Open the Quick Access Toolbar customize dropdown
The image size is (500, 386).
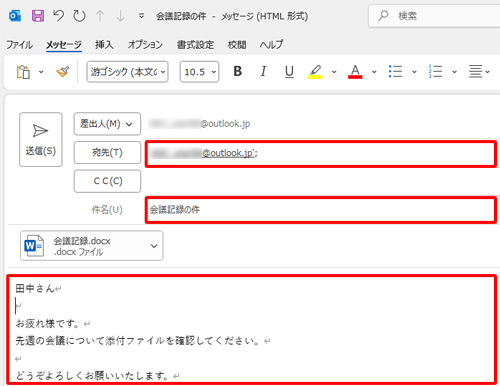point(141,16)
